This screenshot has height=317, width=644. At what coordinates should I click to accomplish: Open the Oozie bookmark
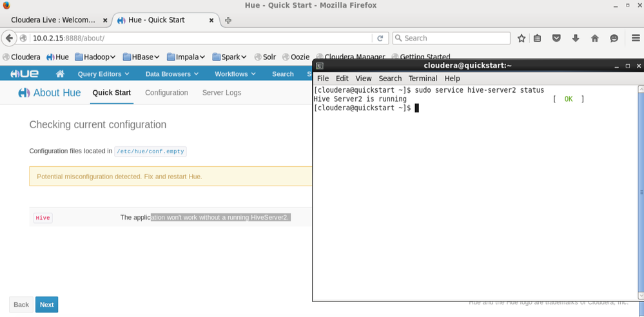point(296,57)
